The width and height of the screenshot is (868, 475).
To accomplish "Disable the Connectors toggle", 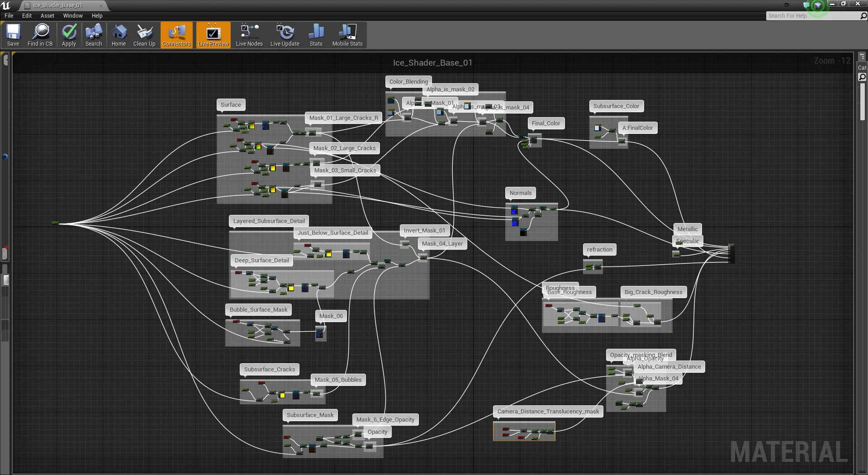I will (176, 35).
